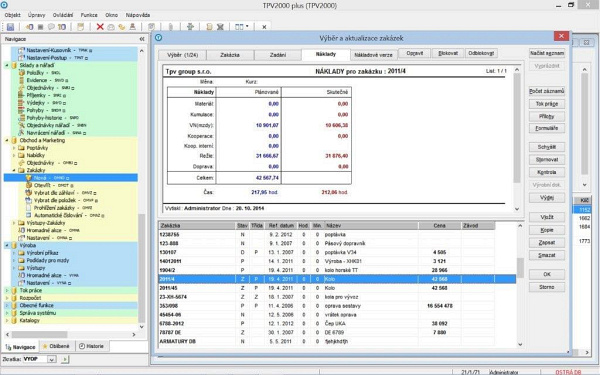Viewport: 600px width, 375px height.
Task: Click the speech bubble toolbar icon
Action: click(x=51, y=27)
